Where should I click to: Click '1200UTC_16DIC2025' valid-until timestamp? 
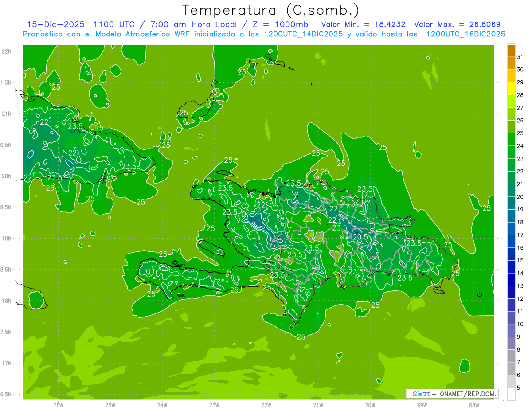(466, 34)
